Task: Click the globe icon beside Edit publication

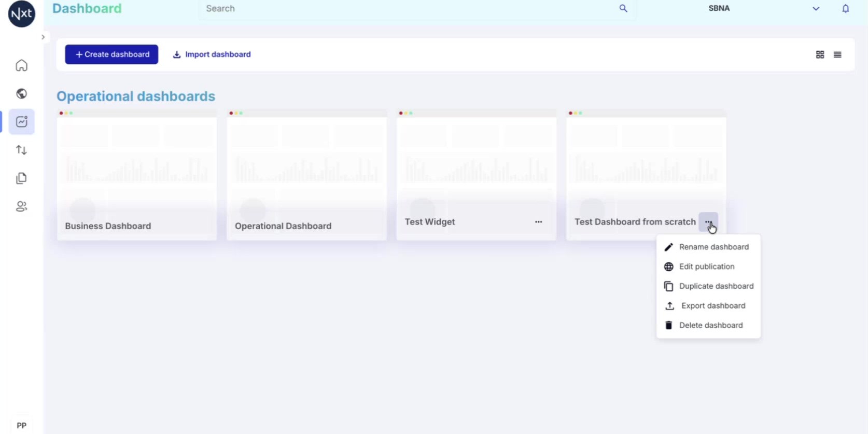Action: click(668, 267)
